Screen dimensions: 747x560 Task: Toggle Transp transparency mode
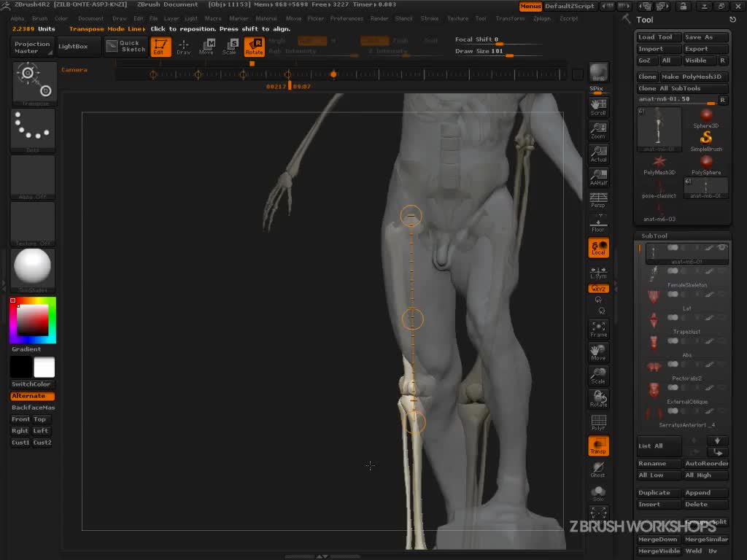click(598, 446)
